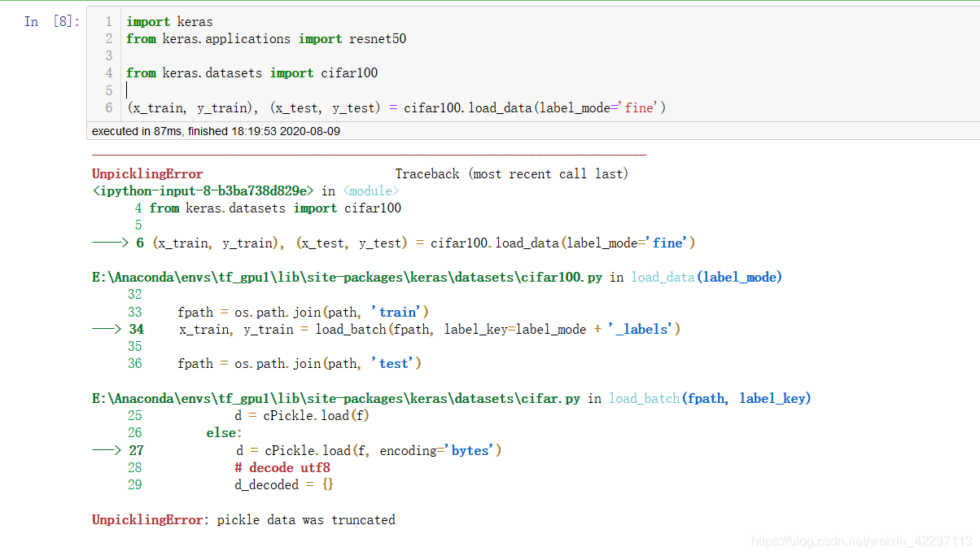
Task: Click line number 1 in cell gutter
Action: point(108,22)
